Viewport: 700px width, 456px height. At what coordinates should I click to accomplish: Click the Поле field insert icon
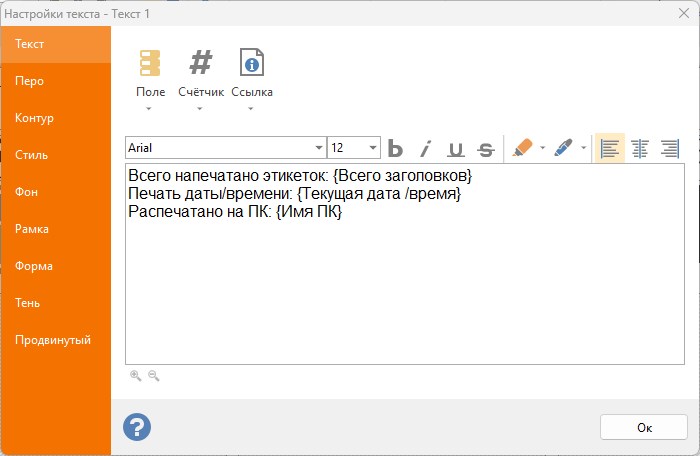coord(150,63)
